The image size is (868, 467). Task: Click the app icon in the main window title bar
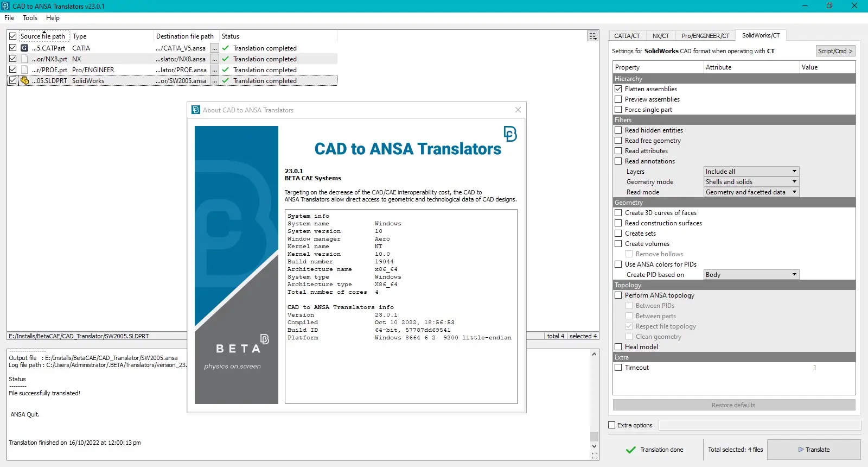click(6, 6)
